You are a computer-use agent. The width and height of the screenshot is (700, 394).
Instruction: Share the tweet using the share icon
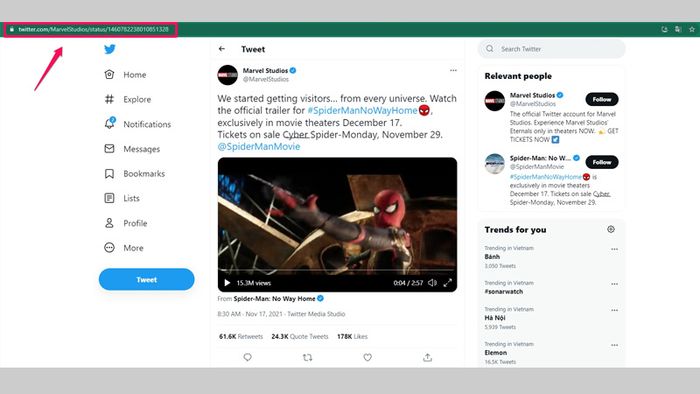(x=427, y=357)
